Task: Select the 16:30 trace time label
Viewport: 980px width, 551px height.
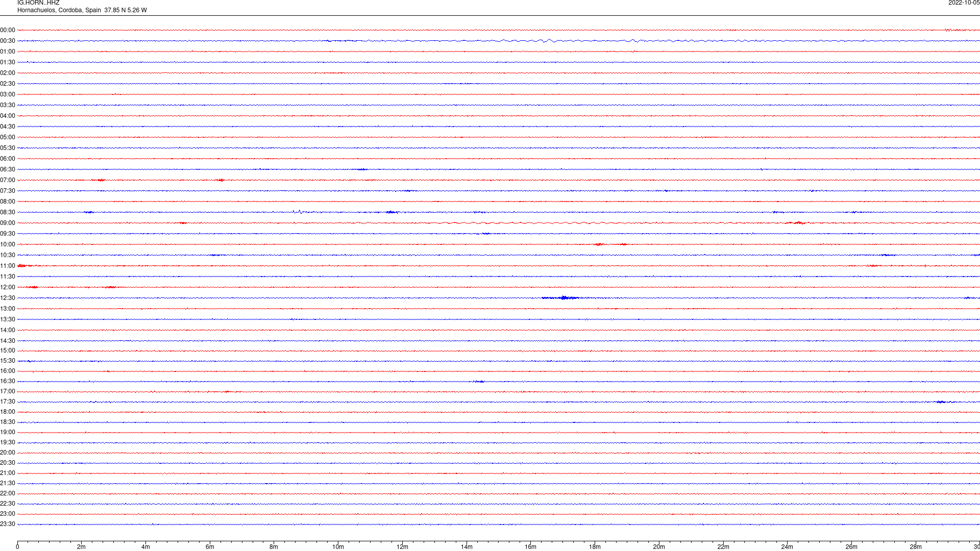Action: pyautogui.click(x=8, y=381)
